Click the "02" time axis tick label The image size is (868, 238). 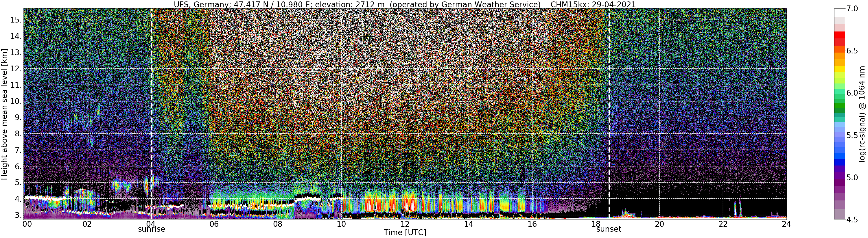(87, 224)
